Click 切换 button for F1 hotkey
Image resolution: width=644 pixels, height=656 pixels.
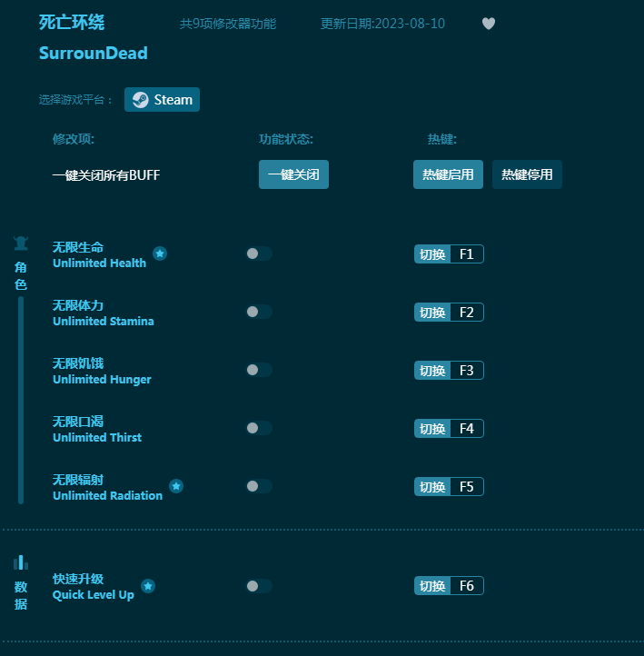[x=432, y=253]
